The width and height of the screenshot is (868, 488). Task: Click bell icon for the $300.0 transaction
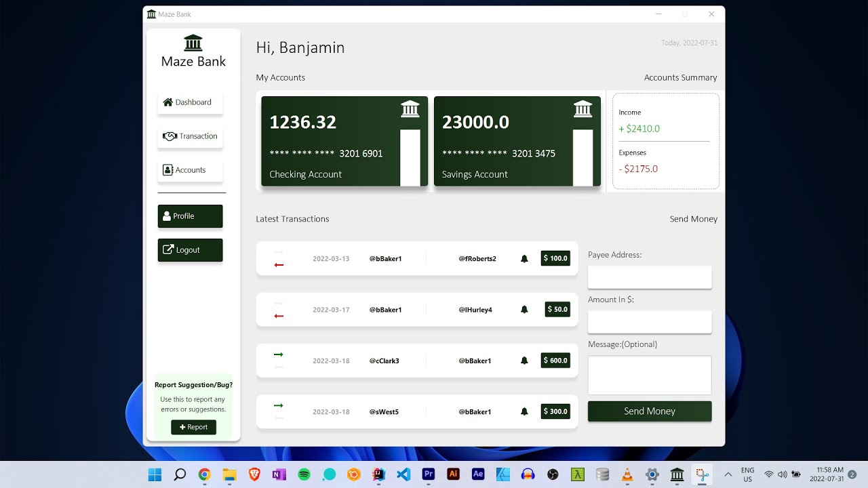coord(524,411)
